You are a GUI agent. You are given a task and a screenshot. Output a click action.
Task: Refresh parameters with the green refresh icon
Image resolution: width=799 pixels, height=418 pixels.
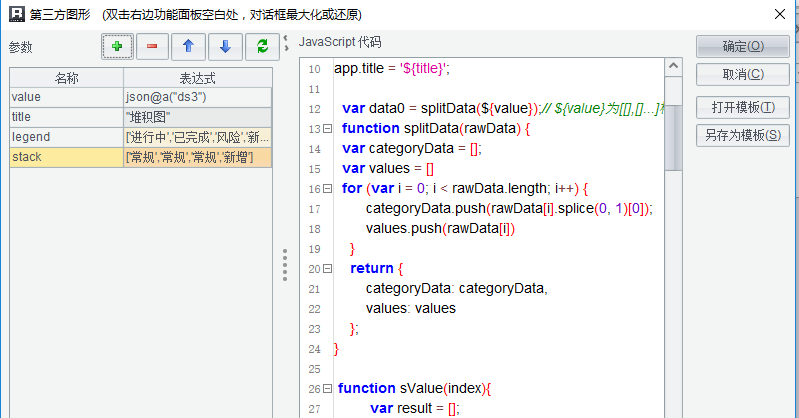(262, 47)
